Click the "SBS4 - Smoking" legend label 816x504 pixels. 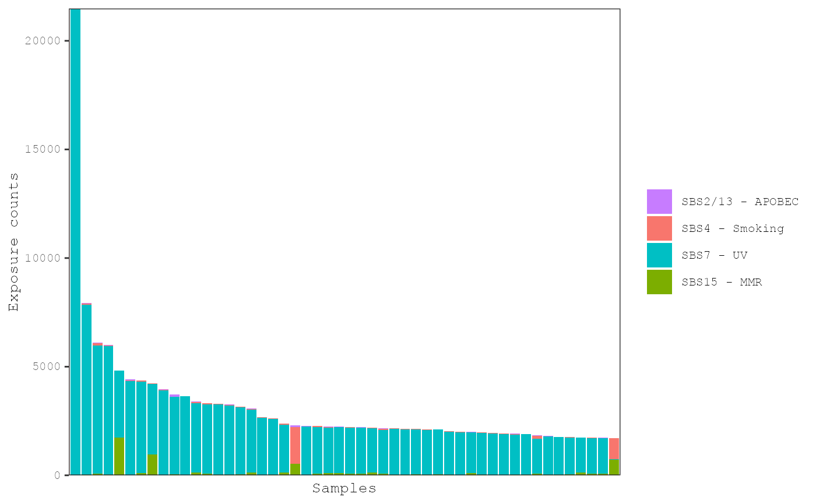(x=733, y=228)
